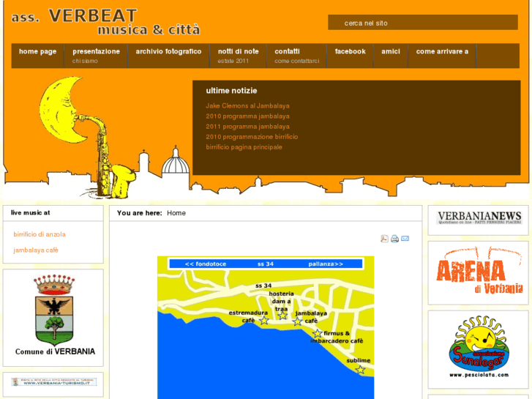Click the VerbaniaNews banner
Screen dimensions: 532x399
479,218
